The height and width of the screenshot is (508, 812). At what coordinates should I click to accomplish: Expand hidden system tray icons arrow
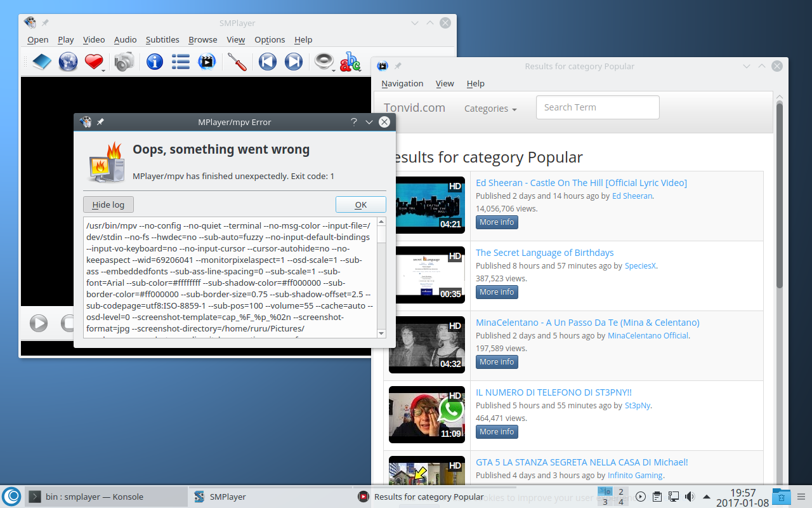click(x=706, y=497)
